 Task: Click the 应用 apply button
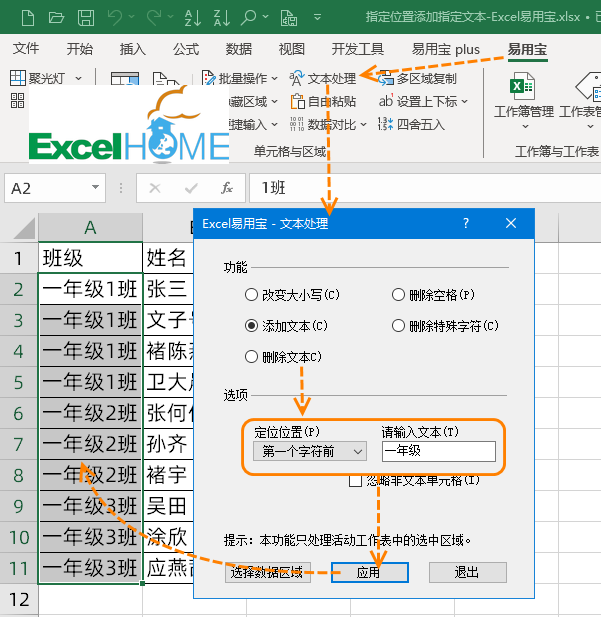point(370,573)
